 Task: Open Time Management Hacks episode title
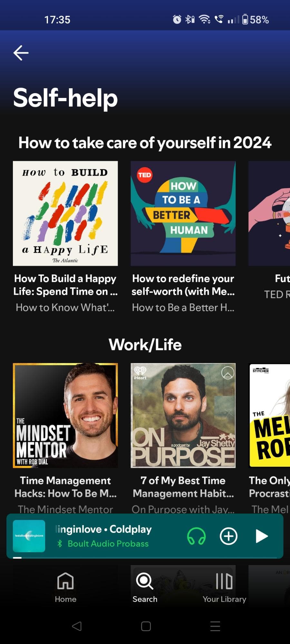tap(65, 487)
